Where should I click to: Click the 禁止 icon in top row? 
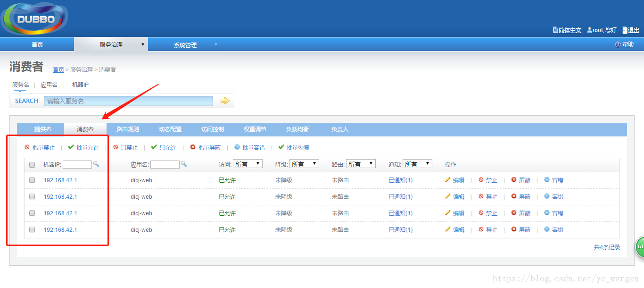[481, 180]
